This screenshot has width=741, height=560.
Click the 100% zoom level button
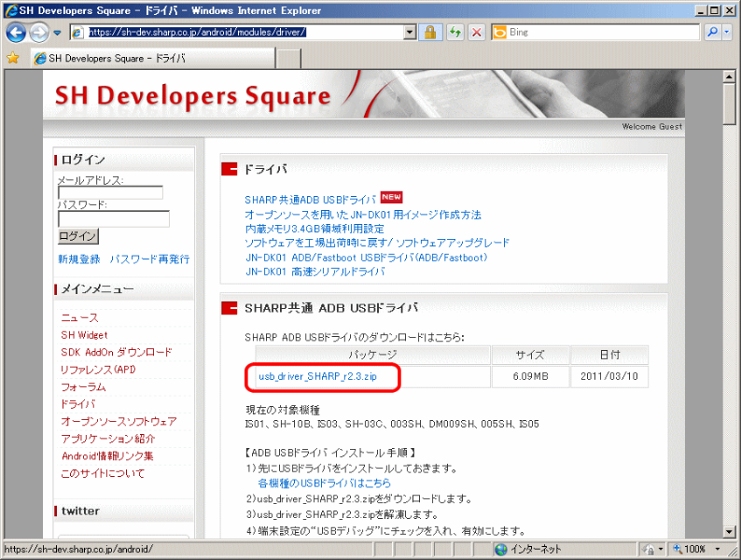(690, 549)
